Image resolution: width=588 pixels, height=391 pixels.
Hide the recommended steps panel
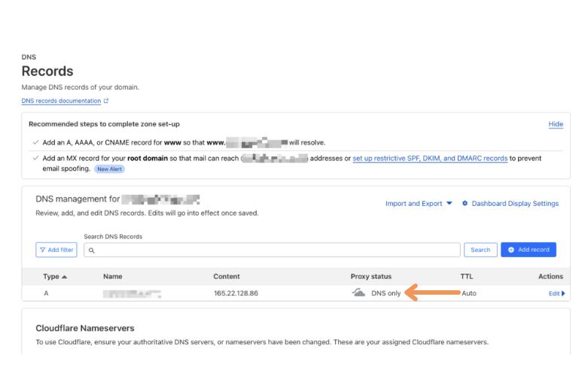[x=556, y=124]
